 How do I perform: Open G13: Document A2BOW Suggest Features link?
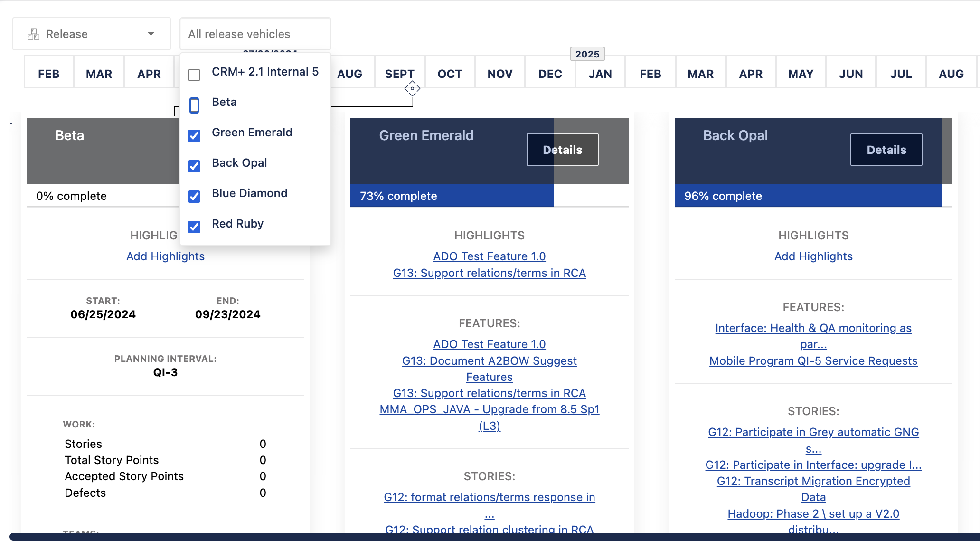point(489,369)
